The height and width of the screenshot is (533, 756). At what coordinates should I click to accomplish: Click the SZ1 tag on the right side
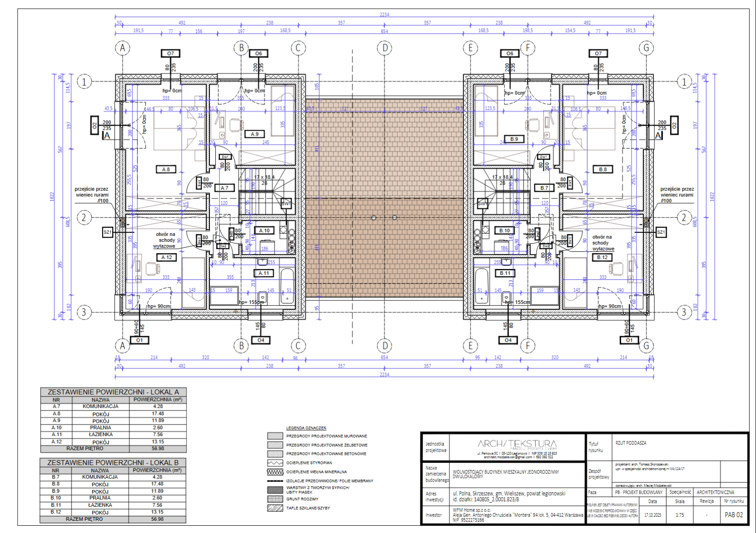[x=661, y=232]
